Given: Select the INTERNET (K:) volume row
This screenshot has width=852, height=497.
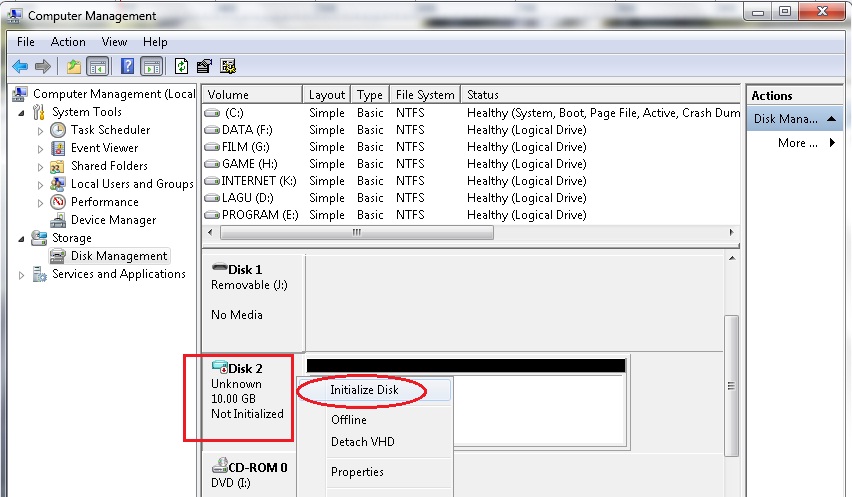Looking at the screenshot, I should 471,181.
